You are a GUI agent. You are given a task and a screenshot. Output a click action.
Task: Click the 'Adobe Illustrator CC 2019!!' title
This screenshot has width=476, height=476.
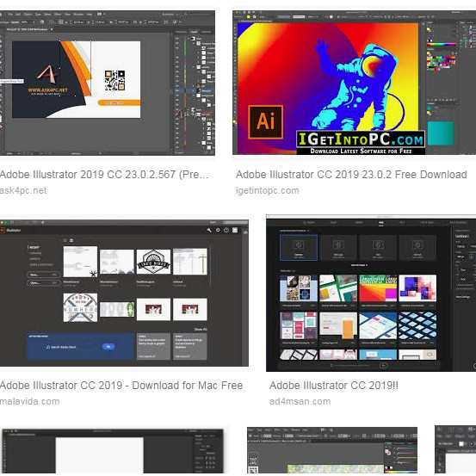coord(334,386)
